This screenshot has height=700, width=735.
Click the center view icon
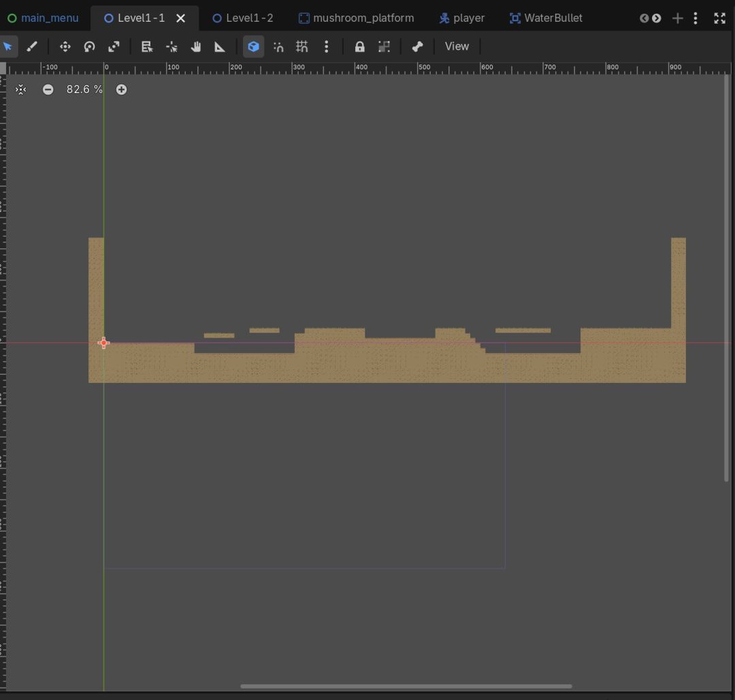pos(20,90)
